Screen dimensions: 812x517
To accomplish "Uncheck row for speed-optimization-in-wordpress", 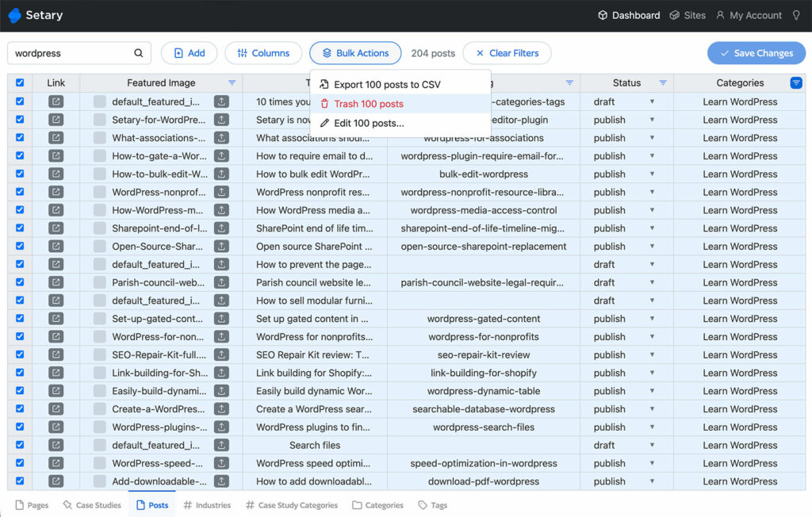I will tap(20, 462).
